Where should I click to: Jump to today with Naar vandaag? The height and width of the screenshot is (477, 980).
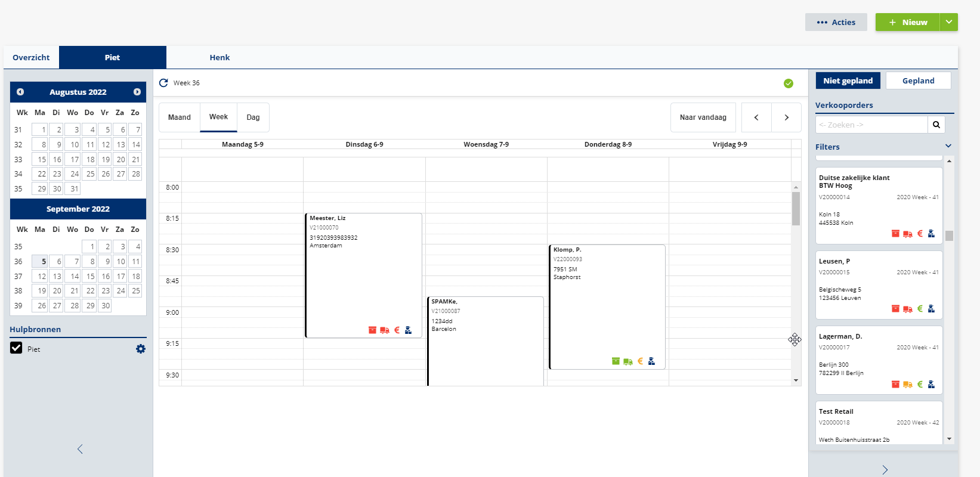tap(703, 117)
